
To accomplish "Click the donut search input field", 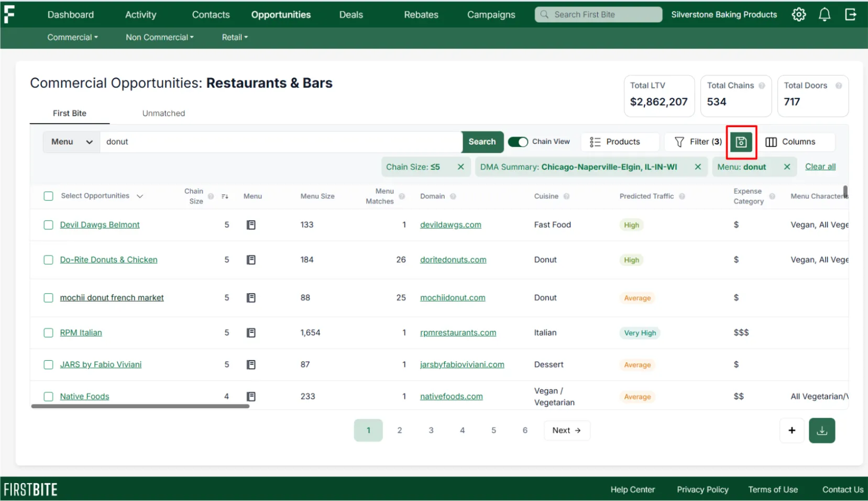I will (281, 142).
